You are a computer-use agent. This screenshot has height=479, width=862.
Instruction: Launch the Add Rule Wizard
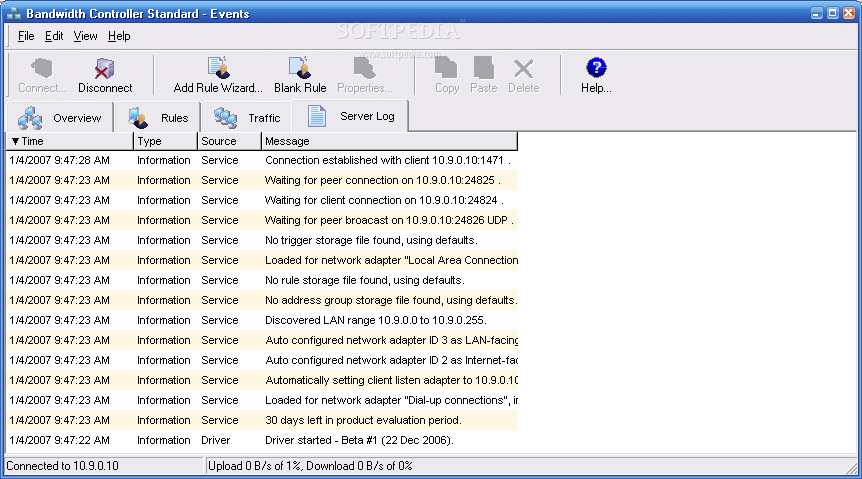[218, 75]
